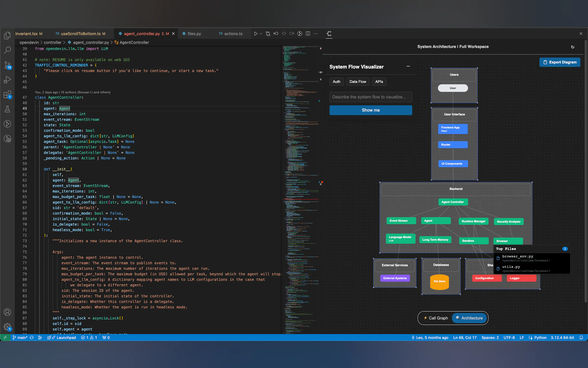Open the Run Python File dropdown arrow
This screenshot has width=588, height=368.
261,34
